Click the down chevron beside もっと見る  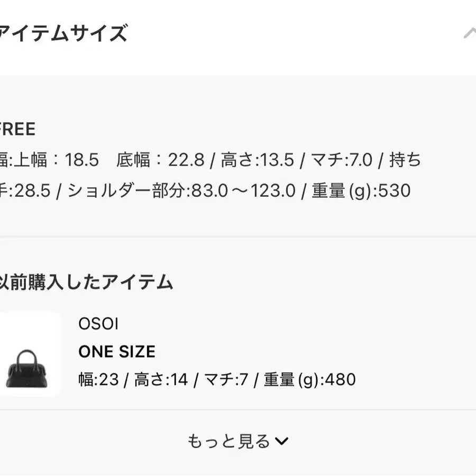[x=281, y=441]
